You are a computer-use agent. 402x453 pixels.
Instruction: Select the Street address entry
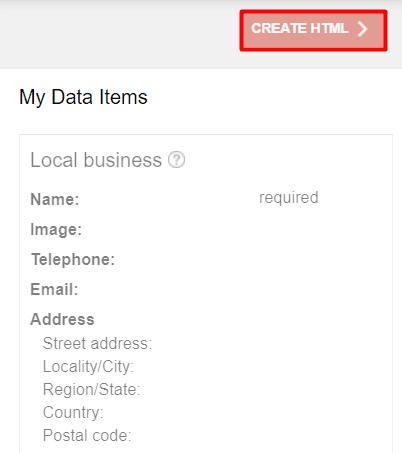pos(97,343)
